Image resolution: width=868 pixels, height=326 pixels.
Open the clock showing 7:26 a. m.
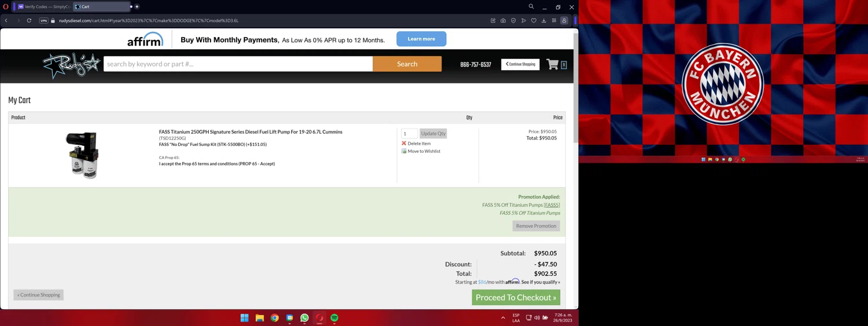[563, 318]
